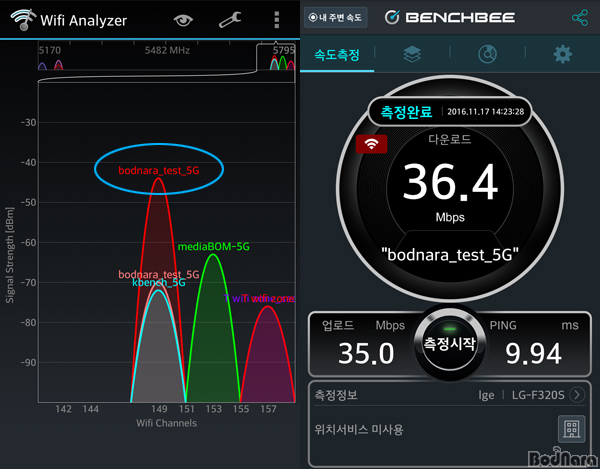Switch to the 속도측정 tab

[337, 54]
